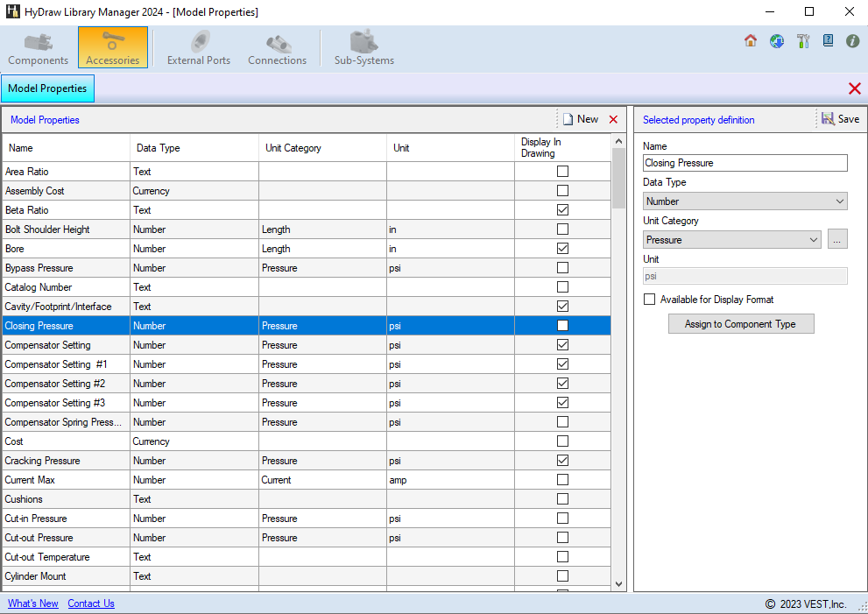
Task: Switch to the Model Properties tab
Action: (47, 88)
